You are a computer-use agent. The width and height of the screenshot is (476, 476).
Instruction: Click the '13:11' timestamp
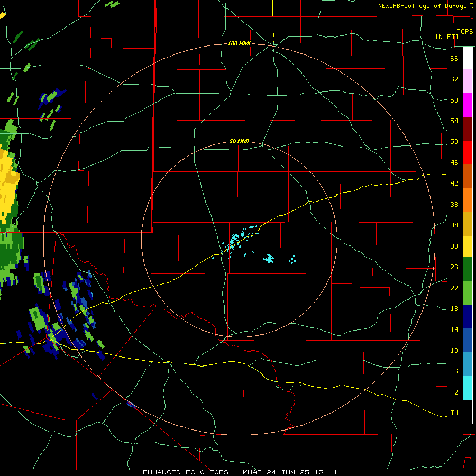[326, 472]
